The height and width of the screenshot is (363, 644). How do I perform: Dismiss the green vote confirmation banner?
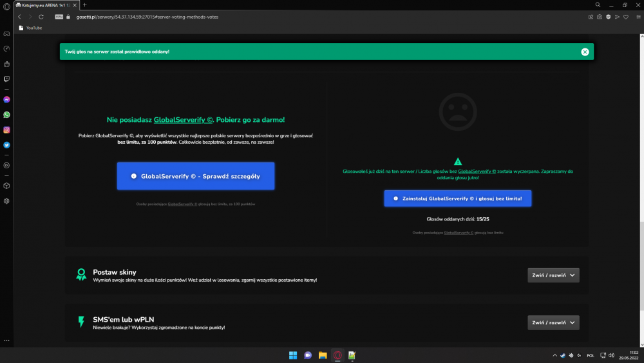(585, 52)
